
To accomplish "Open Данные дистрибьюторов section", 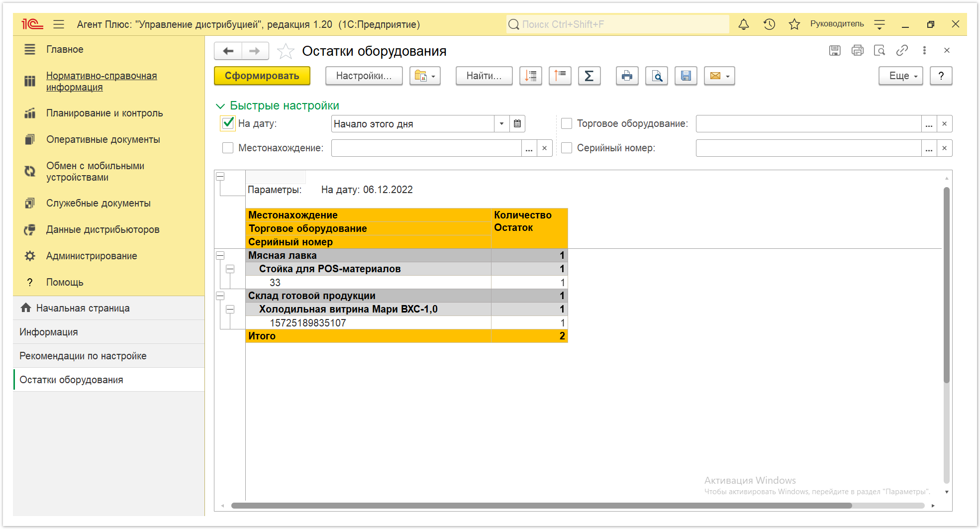I will [108, 229].
